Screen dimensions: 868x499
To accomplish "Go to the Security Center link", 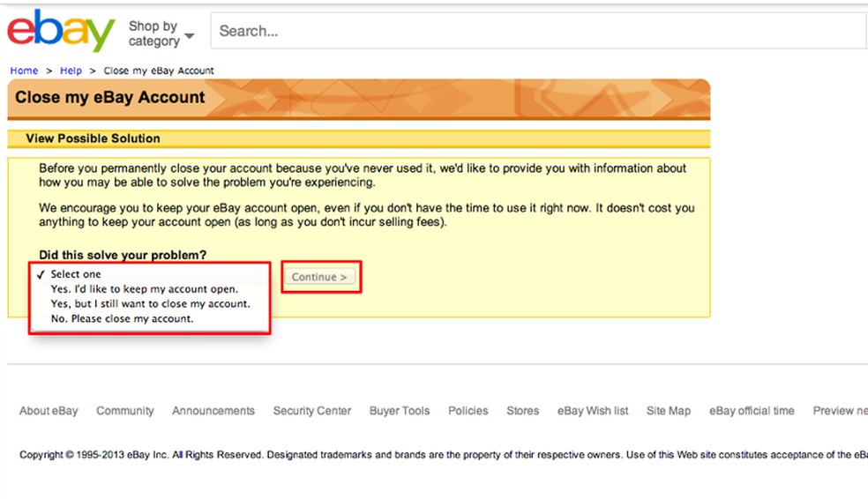I will [x=312, y=411].
